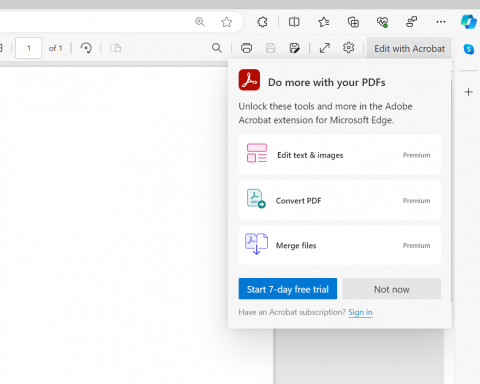Click the page number field
Image resolution: width=480 pixels, height=384 pixels.
click(29, 48)
